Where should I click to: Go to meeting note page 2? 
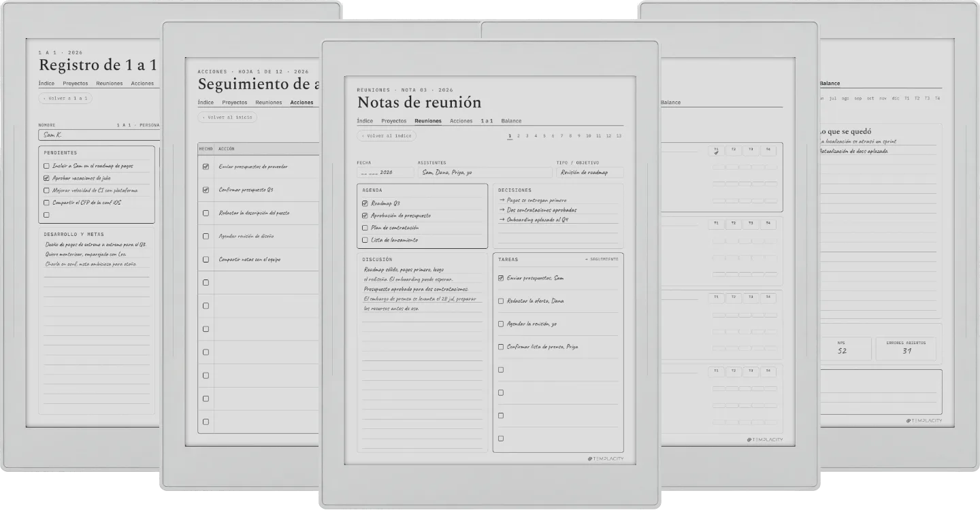coord(519,136)
